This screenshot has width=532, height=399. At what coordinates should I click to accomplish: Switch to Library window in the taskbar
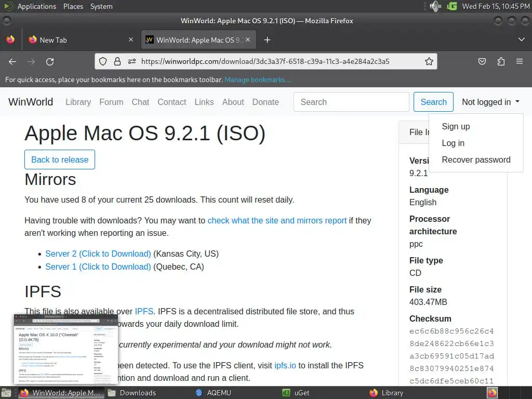(387, 393)
